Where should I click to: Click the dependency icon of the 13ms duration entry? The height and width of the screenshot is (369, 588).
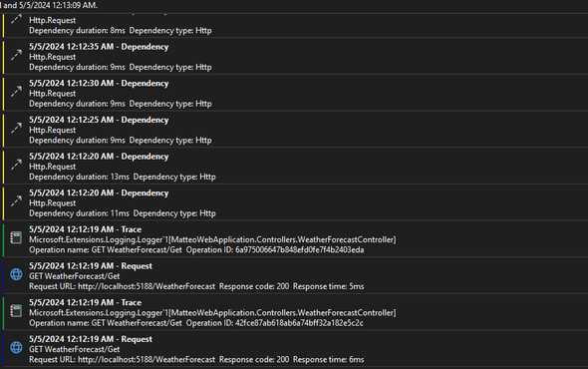pos(16,165)
